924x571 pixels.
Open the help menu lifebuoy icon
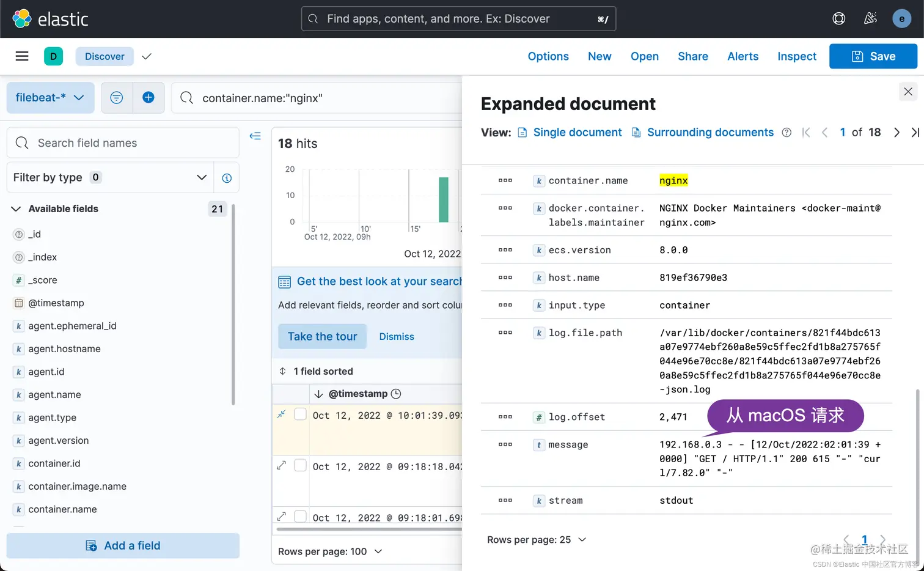pos(838,19)
